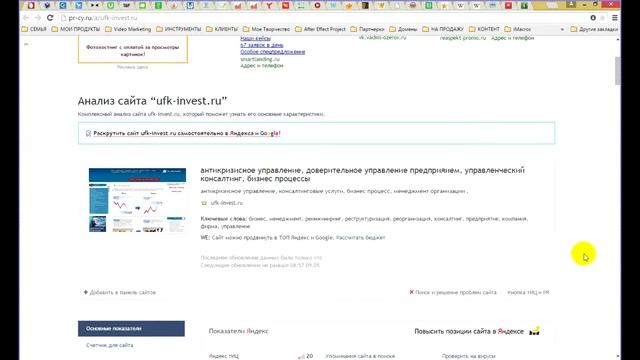
Task: Select the 'Основные показатели' sidebar tab
Action: coord(131,329)
